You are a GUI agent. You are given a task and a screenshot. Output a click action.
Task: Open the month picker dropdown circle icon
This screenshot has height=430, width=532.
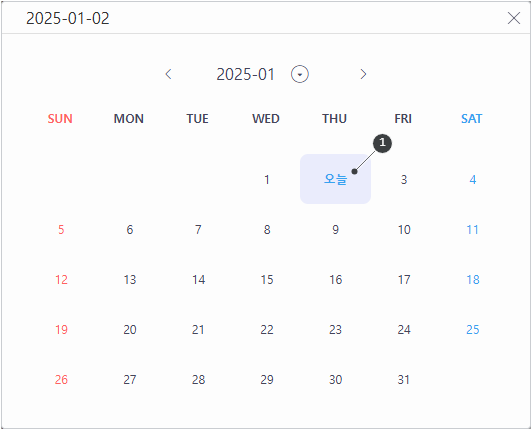(x=300, y=74)
